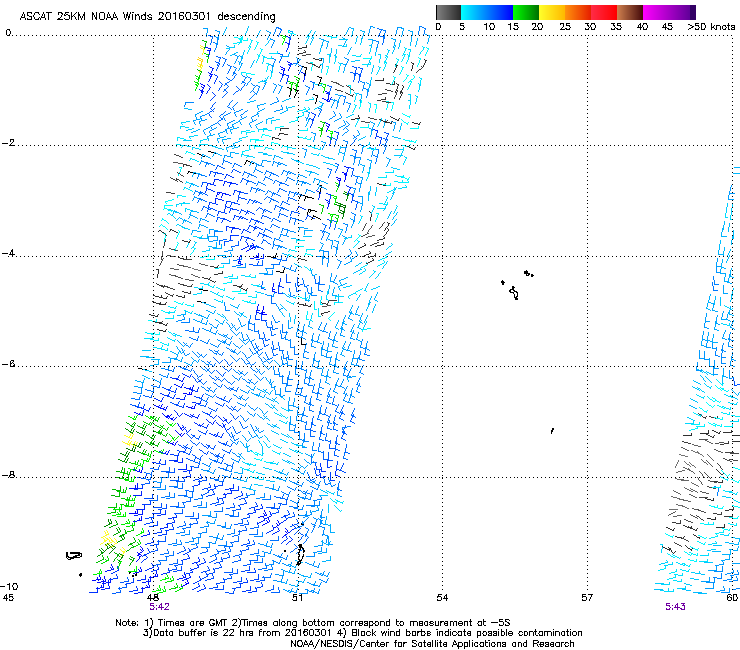
Task: Click the "40" label under the color bar
Action: [x=642, y=27]
